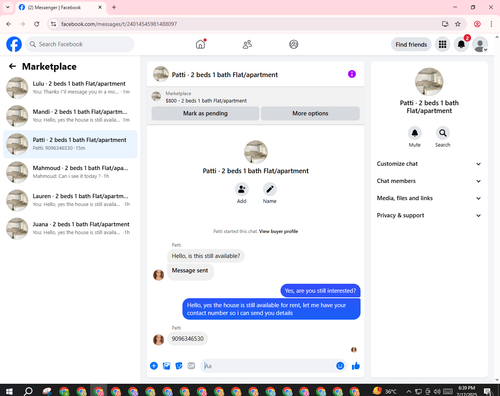Open conversation information purple icon
The width and height of the screenshot is (500, 396).
tap(352, 74)
